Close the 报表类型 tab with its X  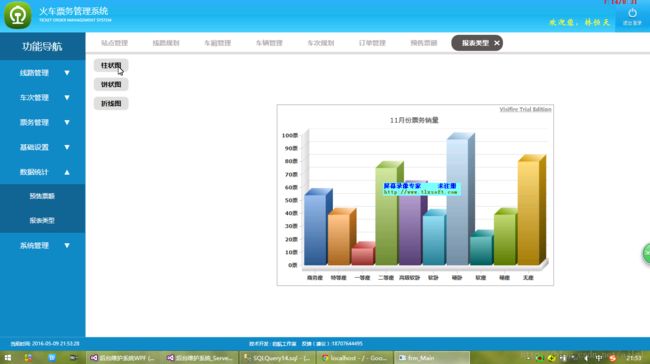[x=497, y=43]
